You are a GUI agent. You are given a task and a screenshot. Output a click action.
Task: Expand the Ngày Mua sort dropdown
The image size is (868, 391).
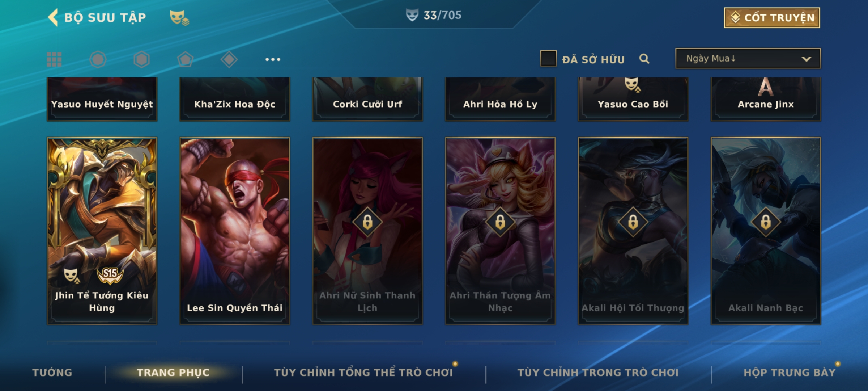(x=748, y=58)
